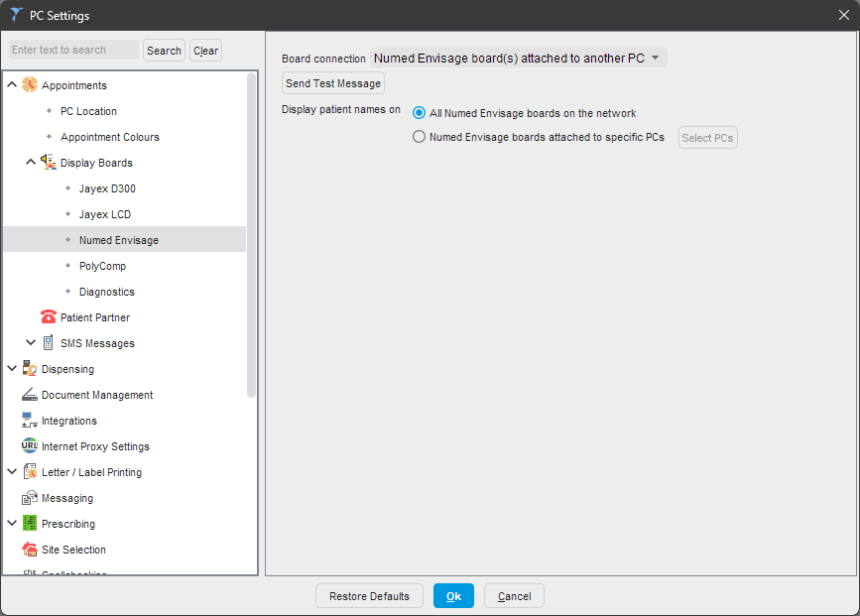Image resolution: width=860 pixels, height=616 pixels.
Task: Open the Jayex D300 settings page
Action: click(x=107, y=188)
